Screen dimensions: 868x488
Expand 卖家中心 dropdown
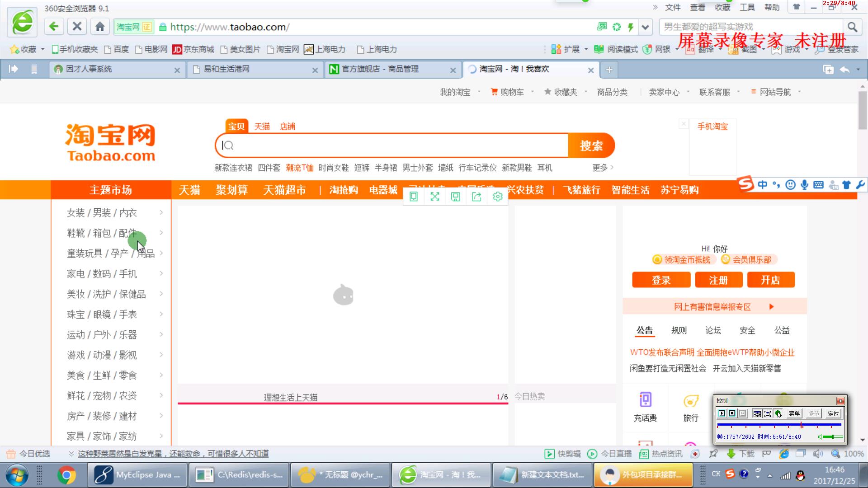click(x=669, y=92)
